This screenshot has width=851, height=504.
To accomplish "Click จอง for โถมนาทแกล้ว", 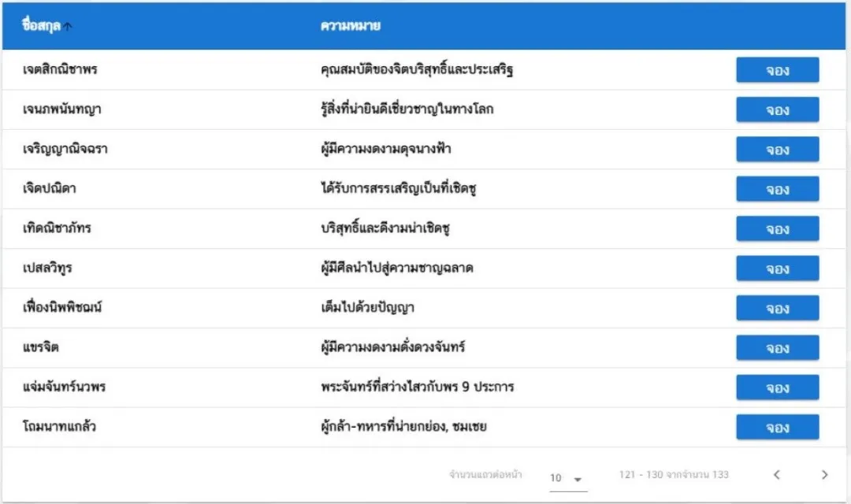I will coord(777,427).
